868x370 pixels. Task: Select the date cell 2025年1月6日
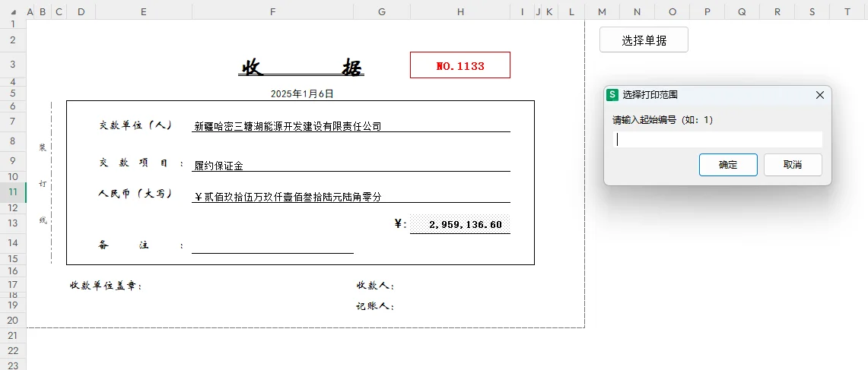302,94
